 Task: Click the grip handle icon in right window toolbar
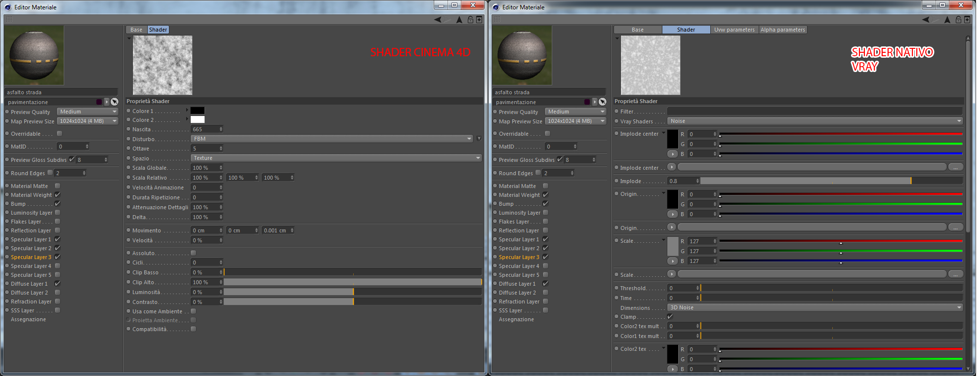pos(497,19)
